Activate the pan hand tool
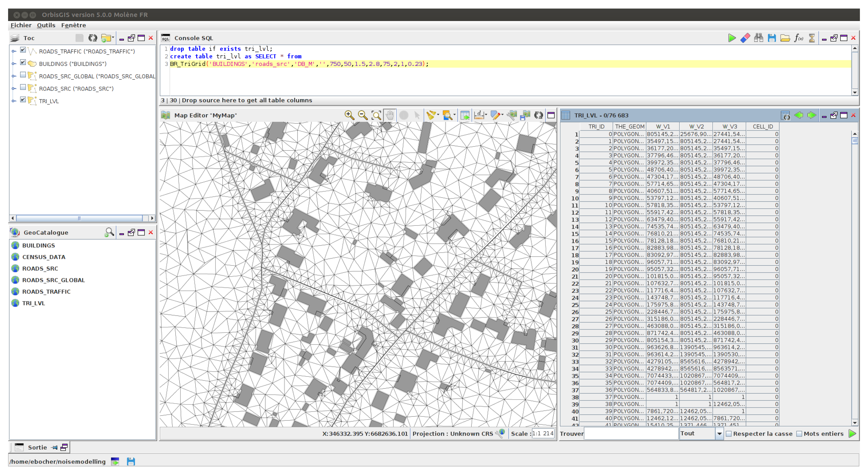The width and height of the screenshot is (868, 475). click(390, 115)
